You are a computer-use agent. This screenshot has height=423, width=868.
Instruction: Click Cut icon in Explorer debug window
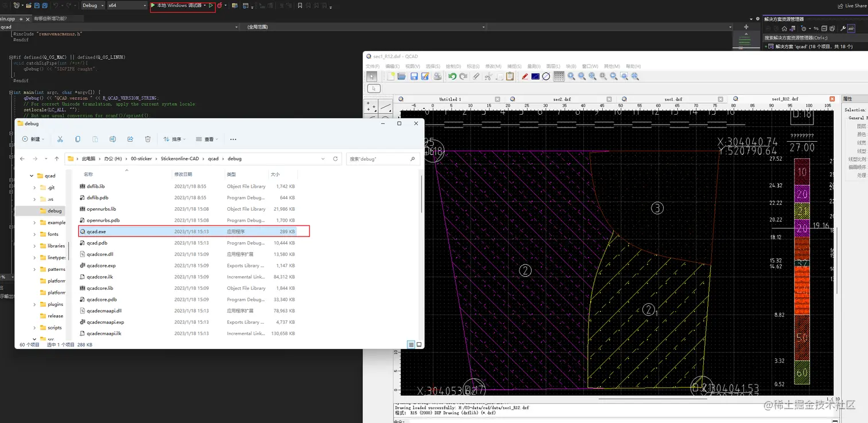(x=60, y=139)
